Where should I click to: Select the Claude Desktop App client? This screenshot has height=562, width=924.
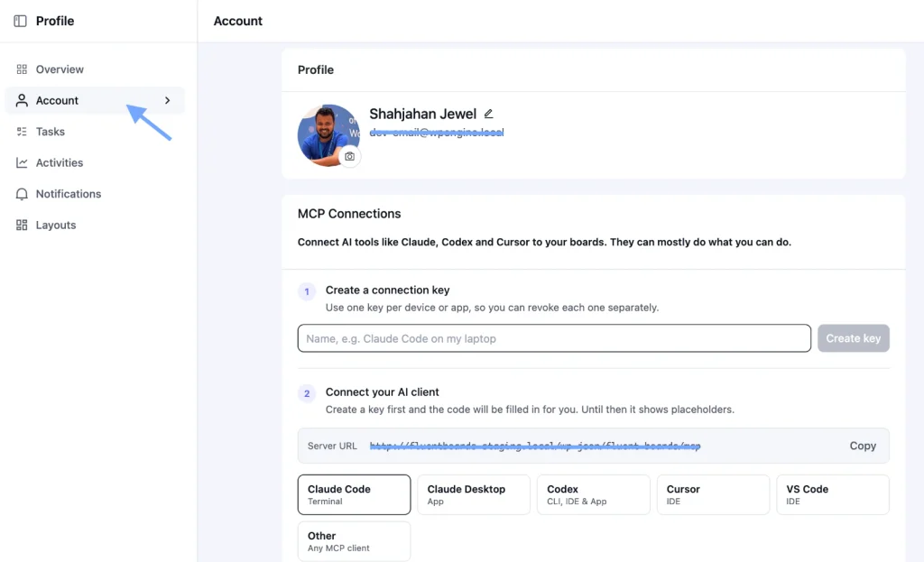pyautogui.click(x=474, y=495)
